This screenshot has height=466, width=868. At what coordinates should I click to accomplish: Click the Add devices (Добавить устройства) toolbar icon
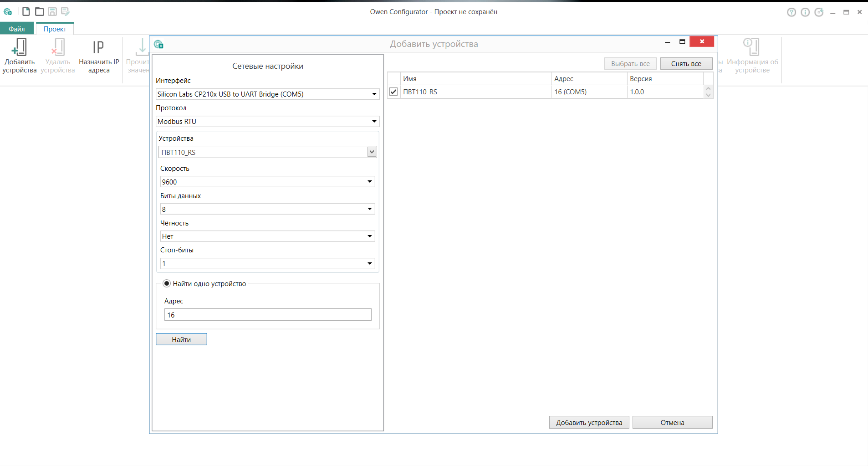click(x=19, y=47)
